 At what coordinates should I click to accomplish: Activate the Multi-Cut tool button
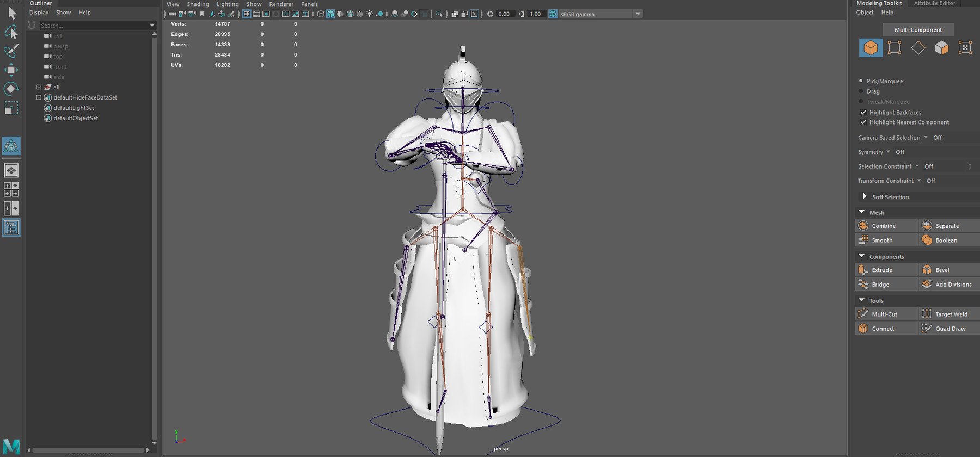point(886,314)
